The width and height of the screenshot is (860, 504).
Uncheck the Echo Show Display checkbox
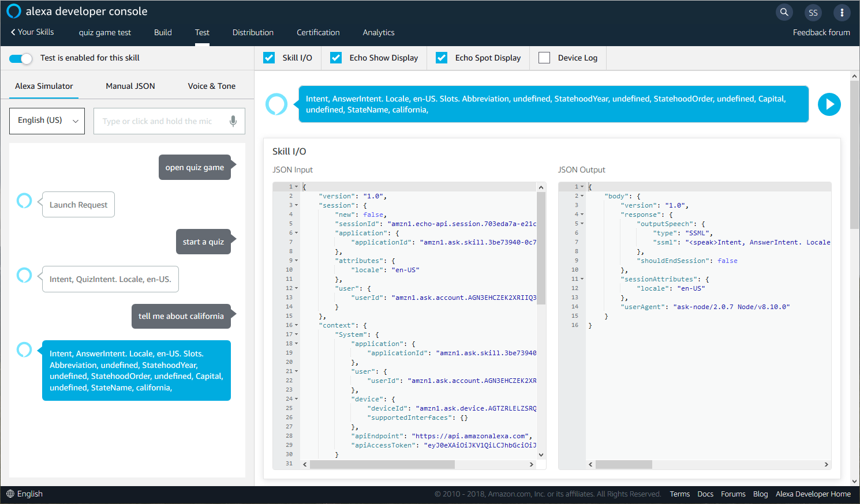pos(335,58)
